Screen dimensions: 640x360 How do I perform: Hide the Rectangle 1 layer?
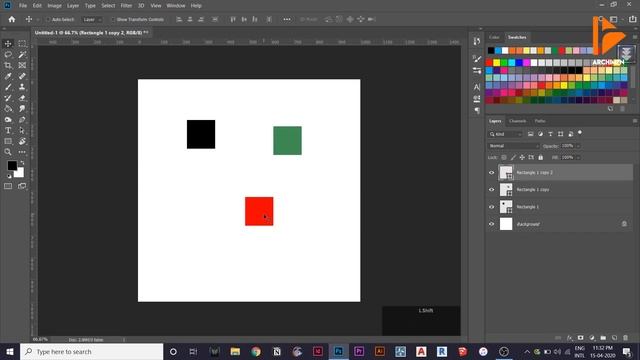491,207
